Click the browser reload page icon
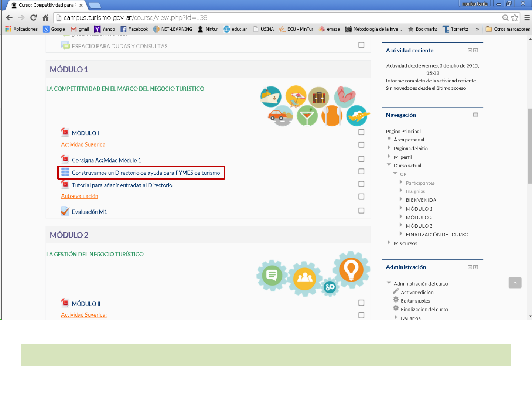 33,18
